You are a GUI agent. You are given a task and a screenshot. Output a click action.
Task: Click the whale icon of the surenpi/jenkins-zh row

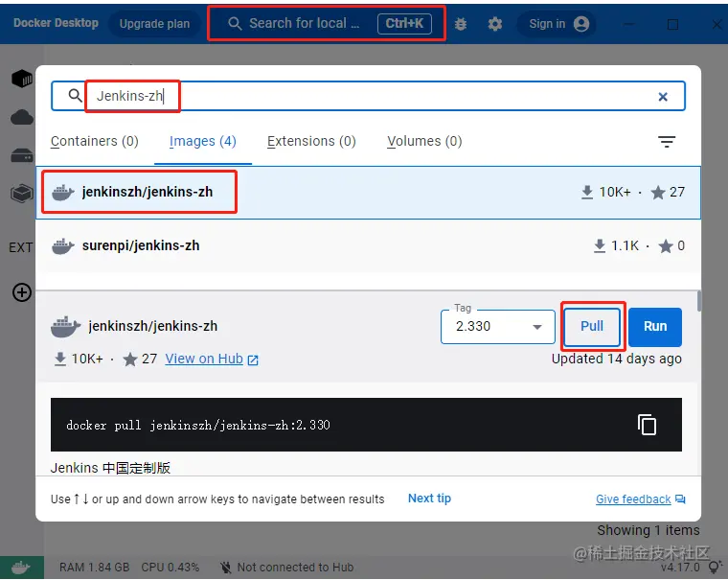[x=62, y=245]
